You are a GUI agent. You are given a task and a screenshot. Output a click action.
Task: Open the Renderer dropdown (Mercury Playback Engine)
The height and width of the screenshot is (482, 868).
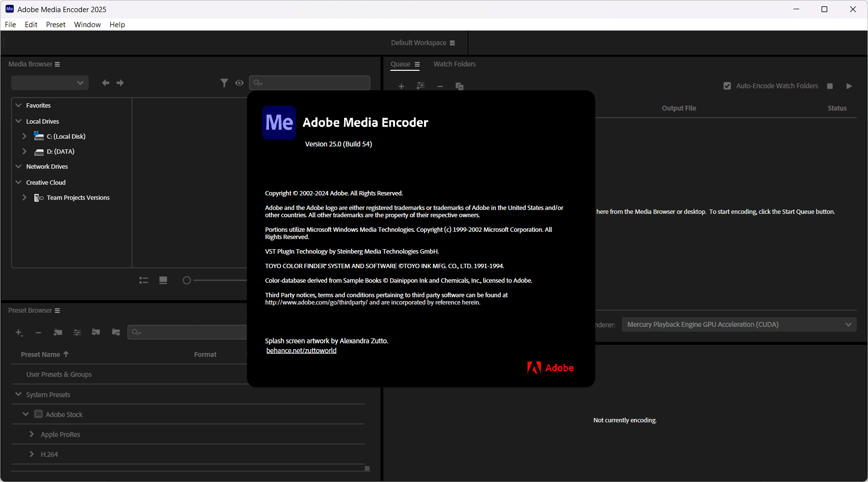tap(739, 324)
